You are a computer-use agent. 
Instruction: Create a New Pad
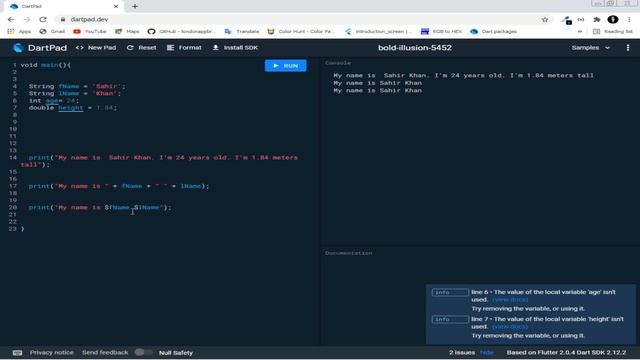tap(96, 48)
